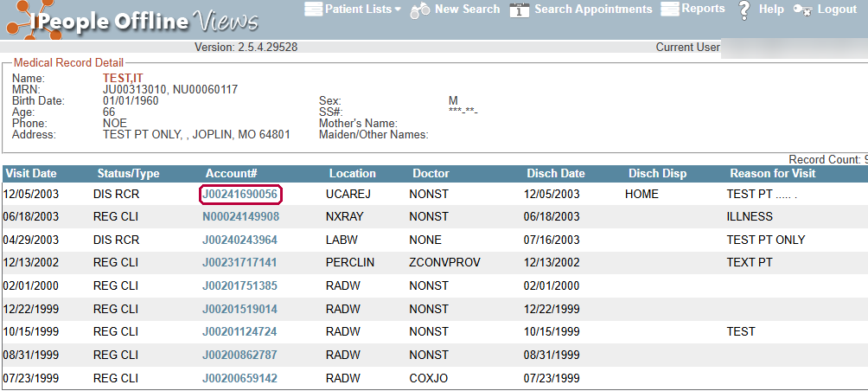Click the Disch Disp column header

pyautogui.click(x=657, y=173)
